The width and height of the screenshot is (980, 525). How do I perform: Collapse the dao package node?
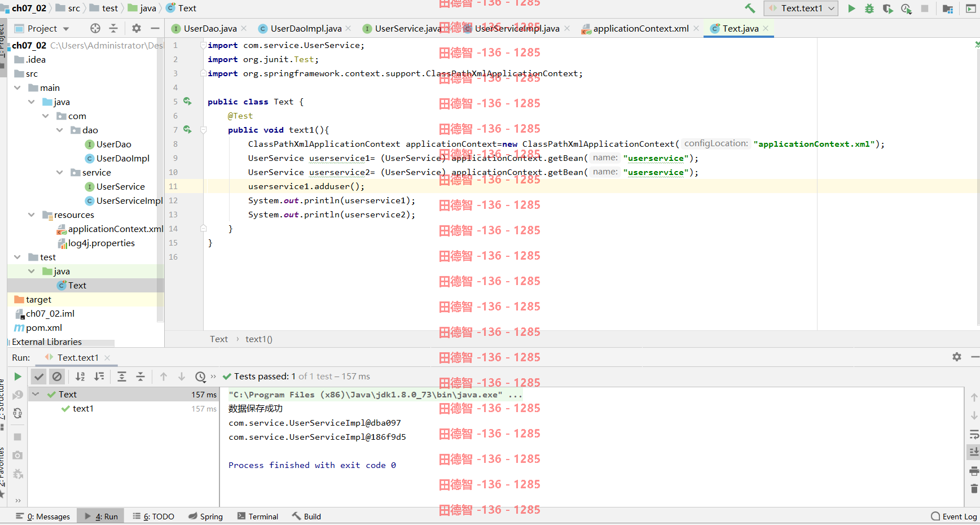click(60, 130)
